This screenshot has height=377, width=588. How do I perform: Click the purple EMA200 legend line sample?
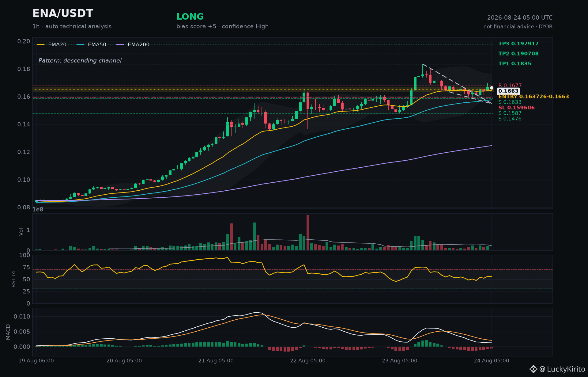click(x=120, y=44)
